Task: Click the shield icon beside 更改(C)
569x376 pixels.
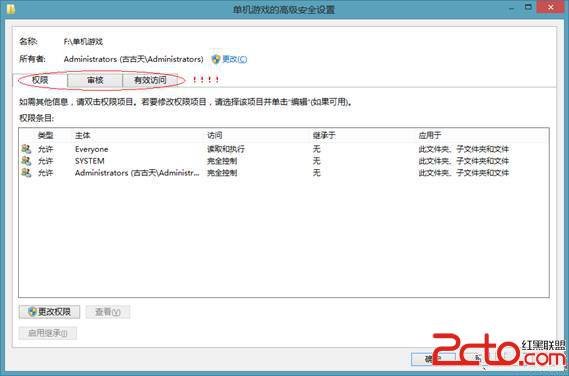Action: [x=216, y=59]
